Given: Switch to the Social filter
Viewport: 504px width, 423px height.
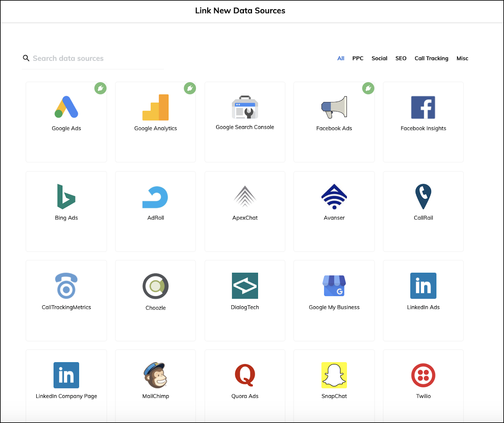Looking at the screenshot, I should (x=379, y=58).
